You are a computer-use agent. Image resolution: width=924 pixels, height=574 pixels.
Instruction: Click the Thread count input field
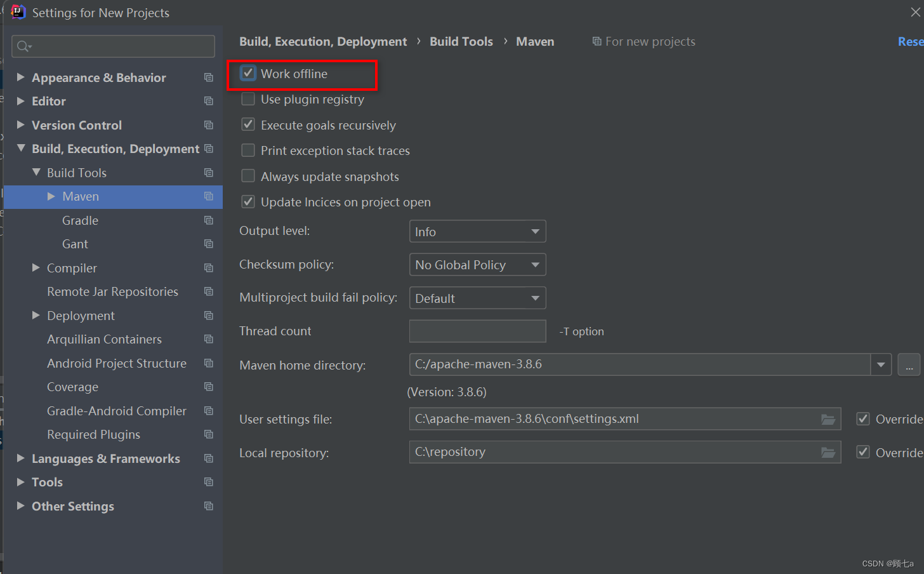tap(477, 331)
